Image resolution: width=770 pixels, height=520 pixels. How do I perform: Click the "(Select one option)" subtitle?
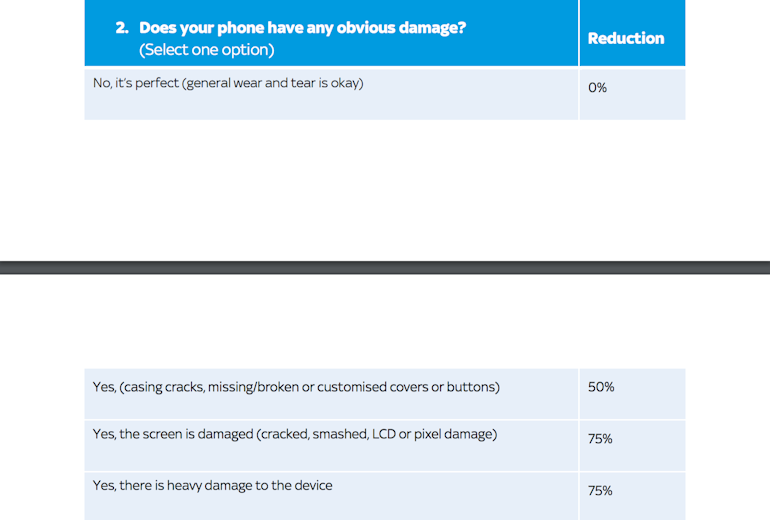206,50
